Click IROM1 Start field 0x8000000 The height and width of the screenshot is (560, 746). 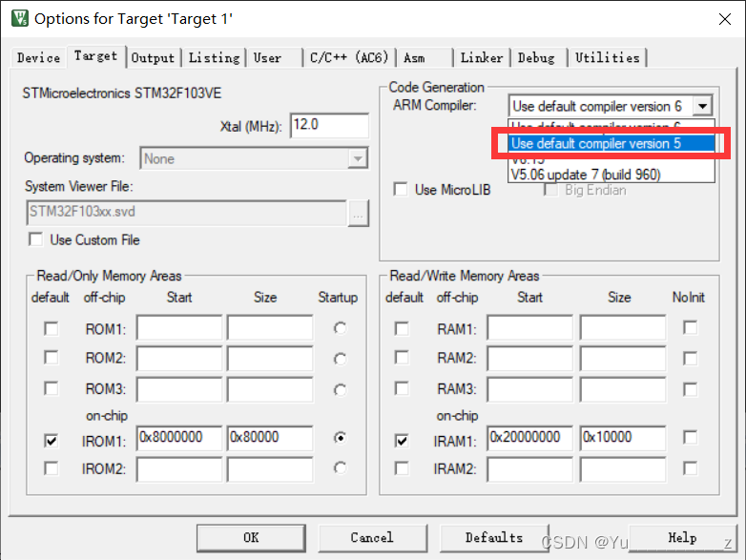click(x=179, y=438)
